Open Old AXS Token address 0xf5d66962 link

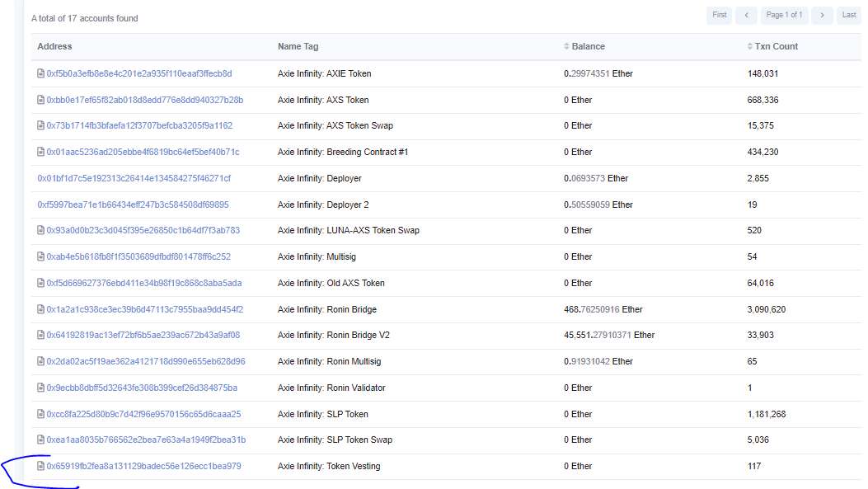click(x=144, y=283)
